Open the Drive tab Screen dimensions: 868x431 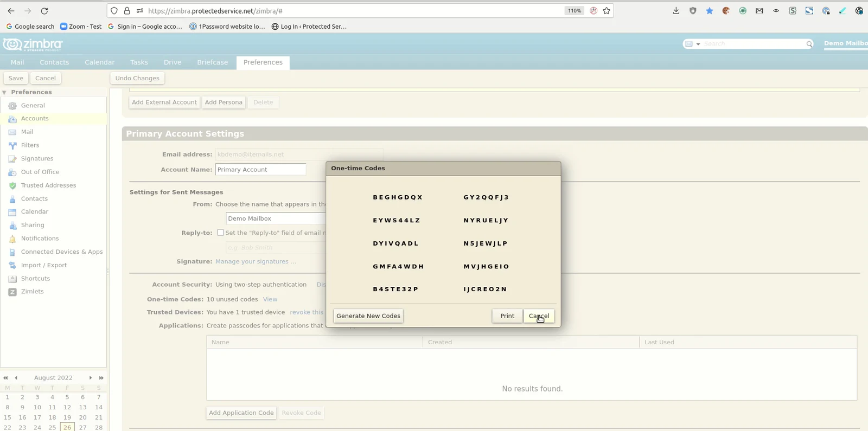[173, 62]
